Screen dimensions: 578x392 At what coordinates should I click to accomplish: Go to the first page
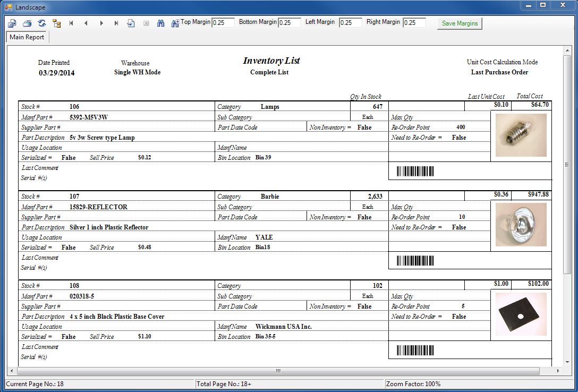[x=71, y=23]
